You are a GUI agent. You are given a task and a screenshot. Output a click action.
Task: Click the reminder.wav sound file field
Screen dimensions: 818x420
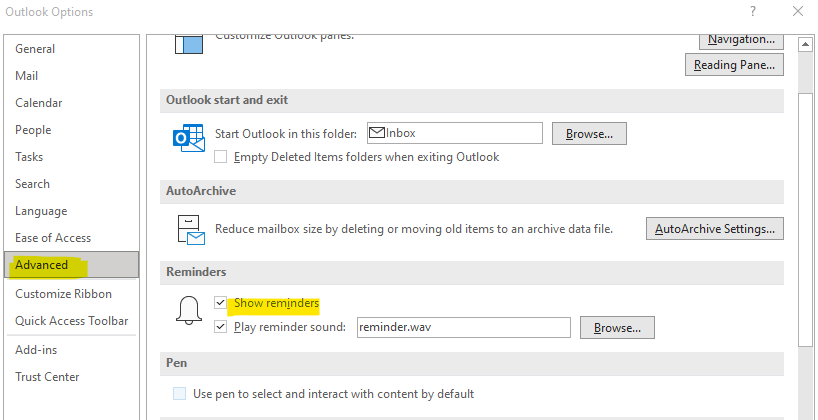464,328
